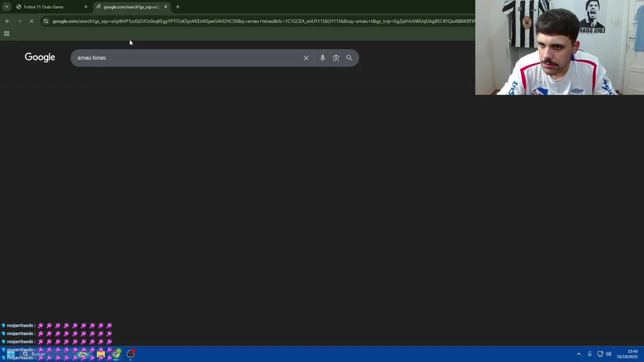Open the Windows Start menu

11,354
